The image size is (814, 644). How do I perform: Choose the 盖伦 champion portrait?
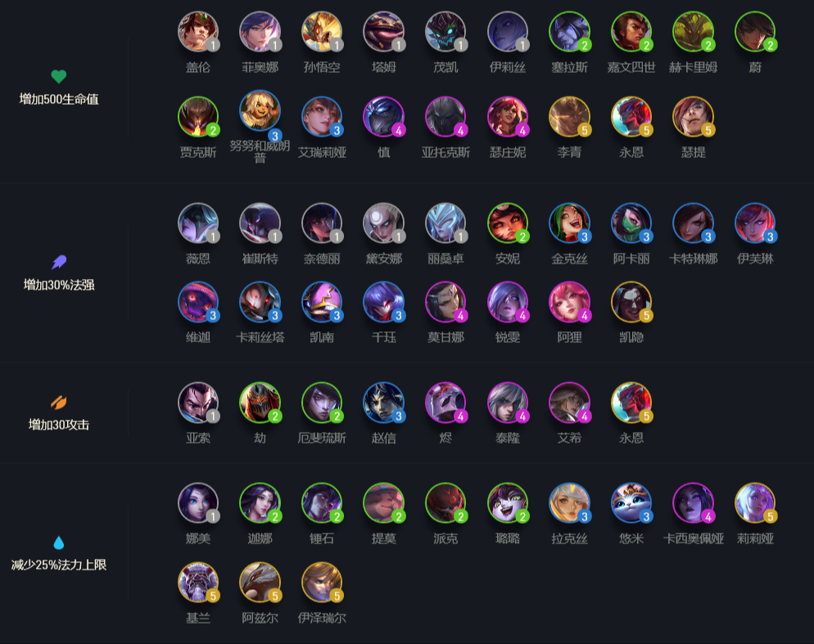click(198, 32)
